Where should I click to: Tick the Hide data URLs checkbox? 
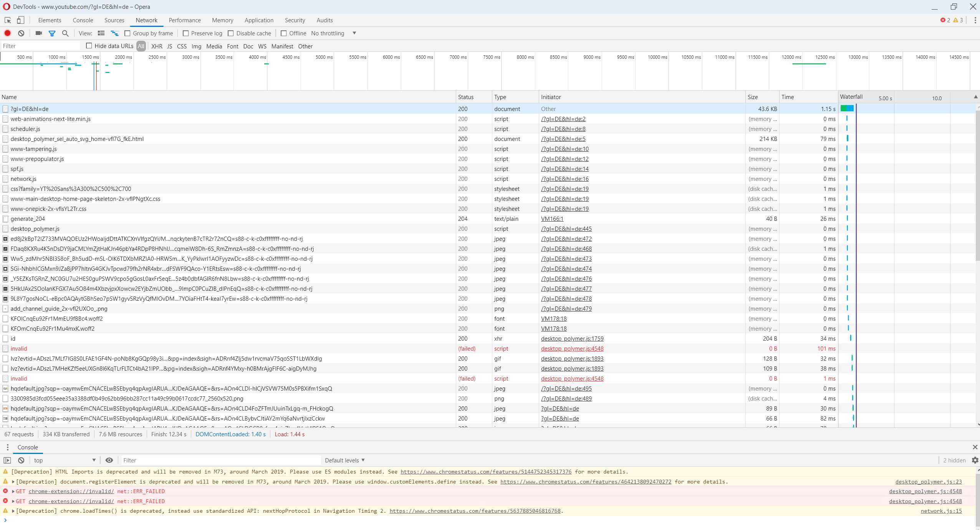tap(89, 46)
